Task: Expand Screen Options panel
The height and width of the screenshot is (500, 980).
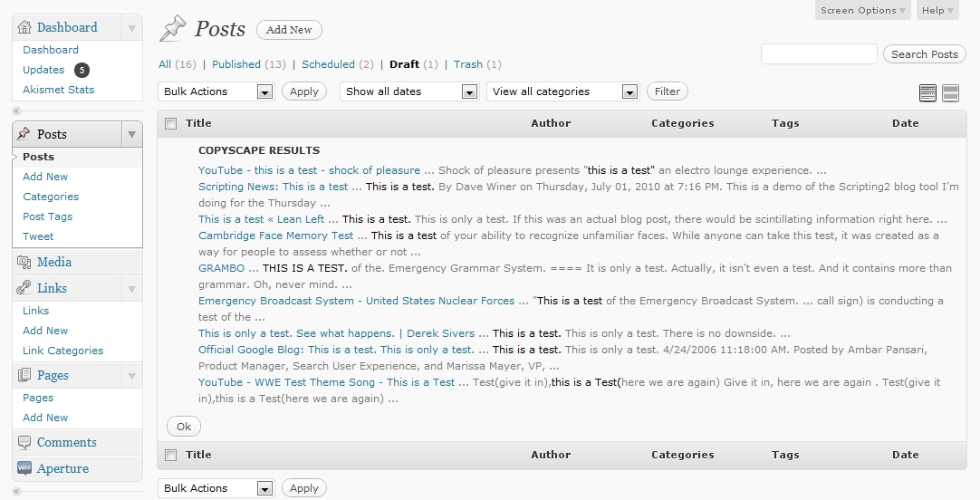Action: [862, 10]
